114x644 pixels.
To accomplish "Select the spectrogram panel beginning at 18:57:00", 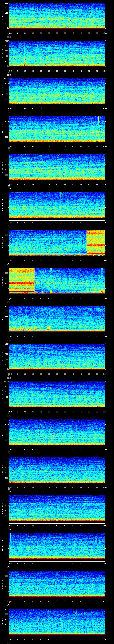I will [x=57, y=508].
